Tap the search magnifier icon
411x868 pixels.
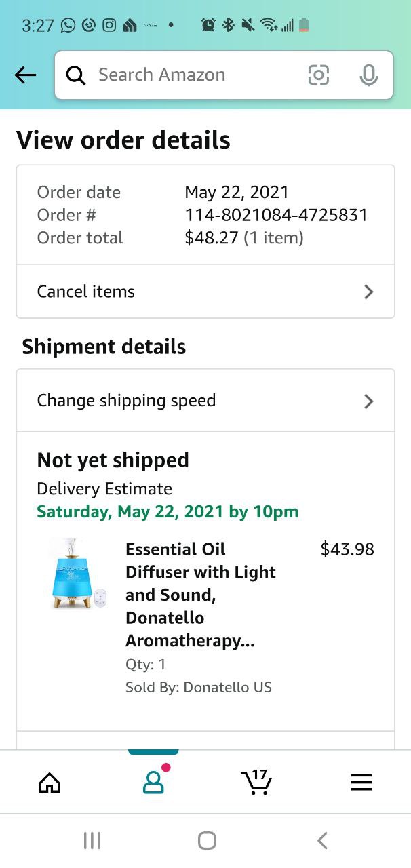click(x=76, y=75)
